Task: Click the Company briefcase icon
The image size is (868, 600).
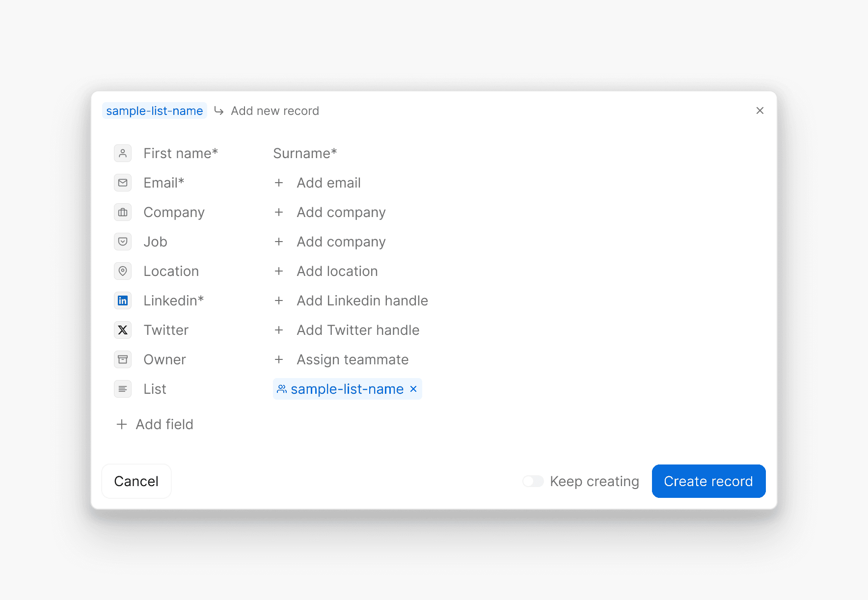Action: 123,212
